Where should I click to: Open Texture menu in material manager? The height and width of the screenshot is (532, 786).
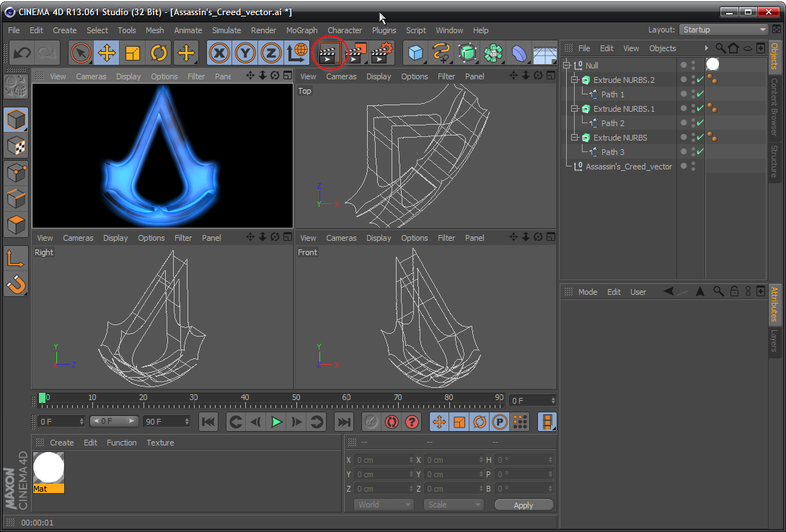[x=160, y=443]
